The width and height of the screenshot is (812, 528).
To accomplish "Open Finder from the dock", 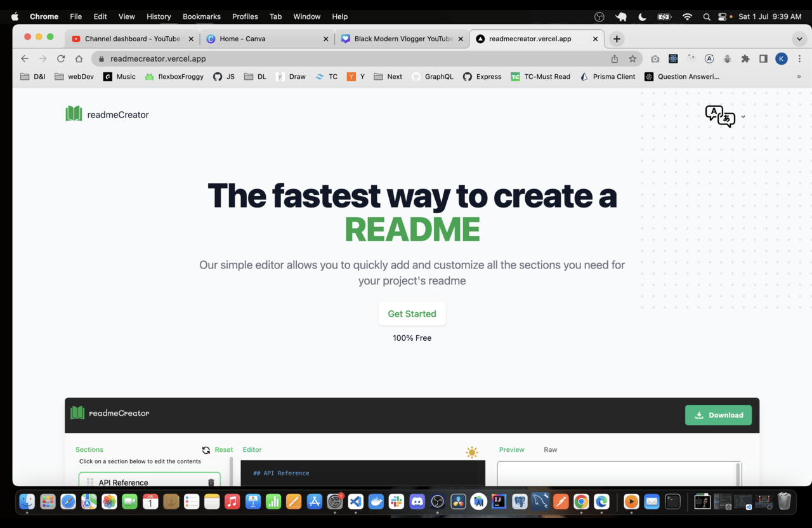I will click(27, 501).
